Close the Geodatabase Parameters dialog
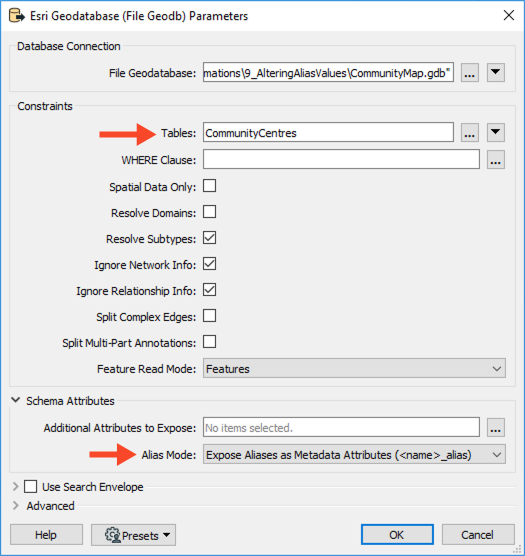 (509, 15)
